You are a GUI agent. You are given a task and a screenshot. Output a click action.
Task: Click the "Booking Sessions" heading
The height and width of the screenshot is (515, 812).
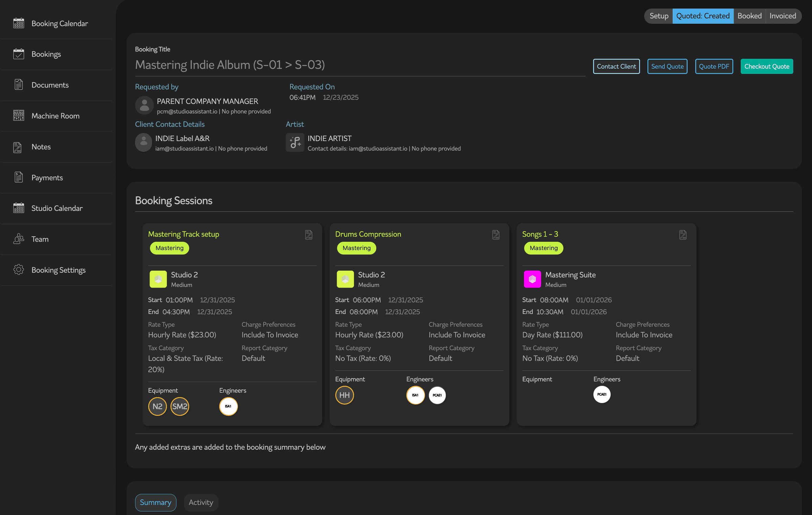tap(174, 200)
